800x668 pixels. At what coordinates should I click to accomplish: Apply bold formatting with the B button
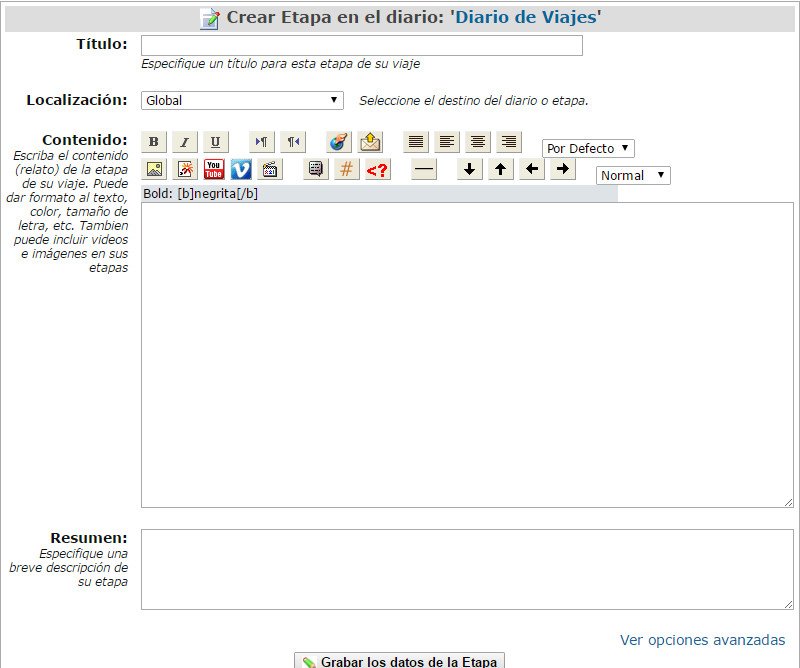tap(154, 142)
